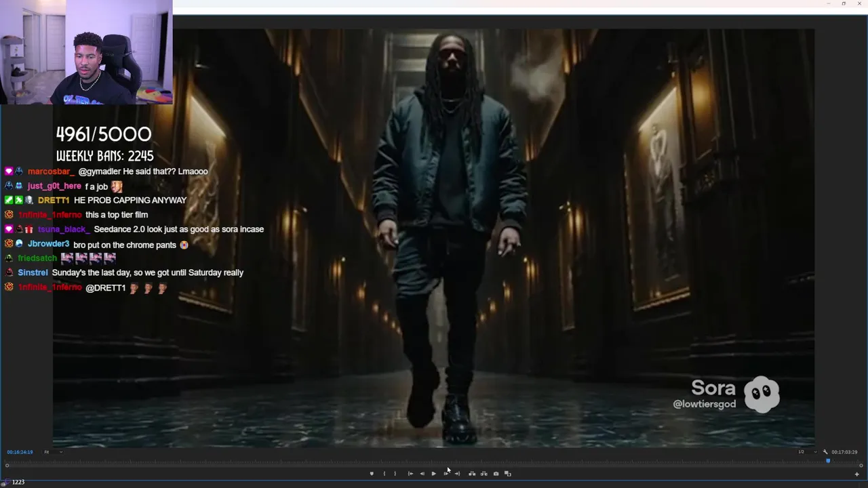Jump to the Out point
Screen dimensions: 868x488
(457, 474)
